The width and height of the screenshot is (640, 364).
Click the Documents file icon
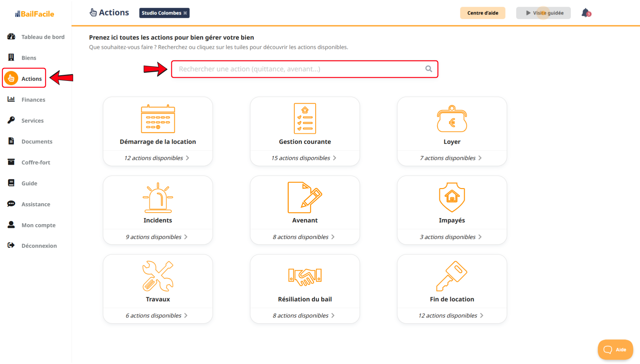pyautogui.click(x=11, y=141)
